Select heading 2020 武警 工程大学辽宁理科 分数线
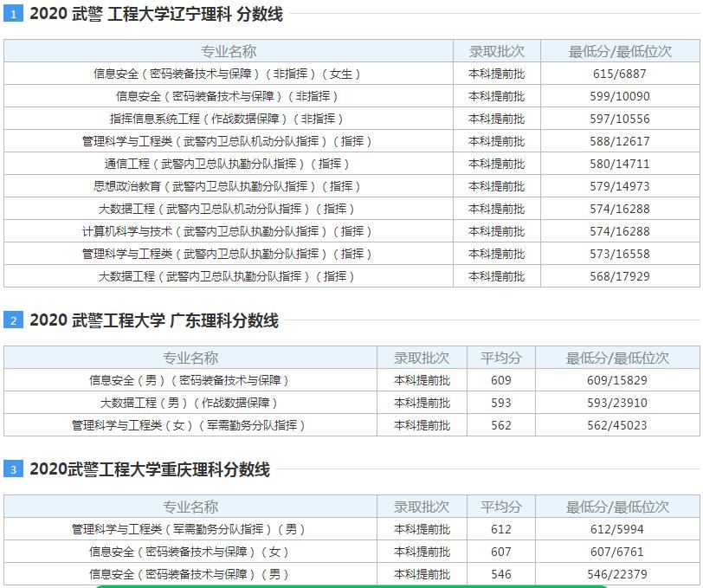 (156, 14)
